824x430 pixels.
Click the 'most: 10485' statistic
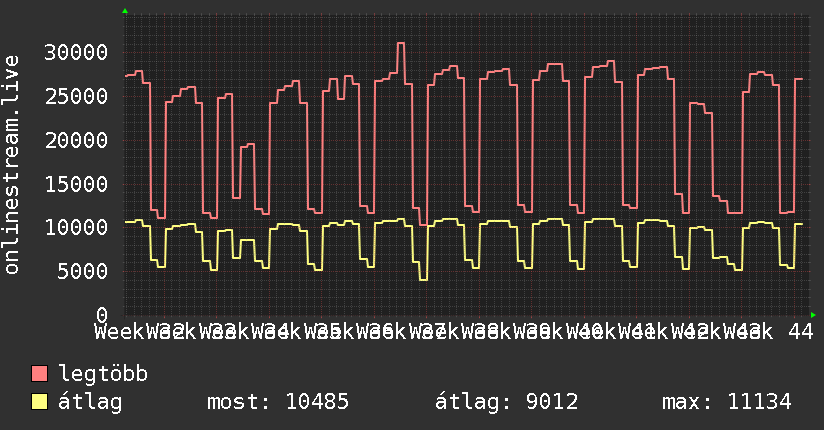[x=277, y=402]
